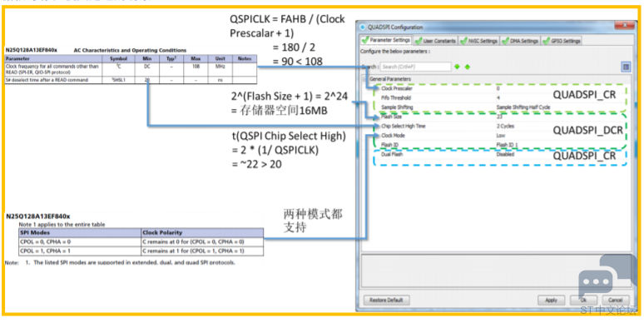Screen dimensions: 644x323
Task: Go to the DMA Settings tab
Action: coord(520,41)
